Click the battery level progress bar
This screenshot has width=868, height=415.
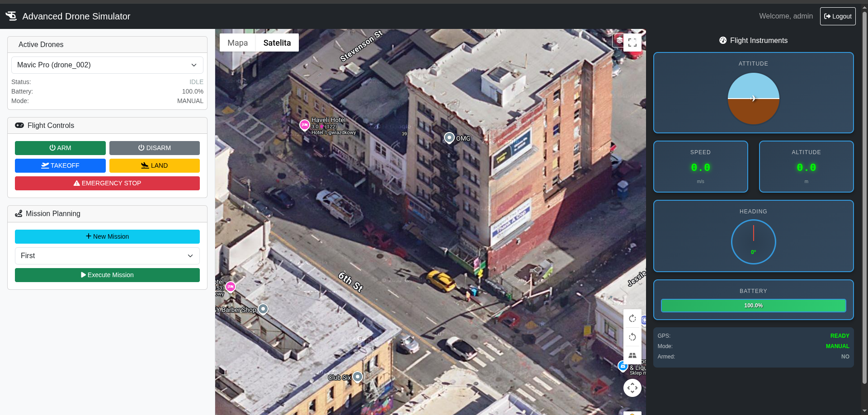[753, 306]
